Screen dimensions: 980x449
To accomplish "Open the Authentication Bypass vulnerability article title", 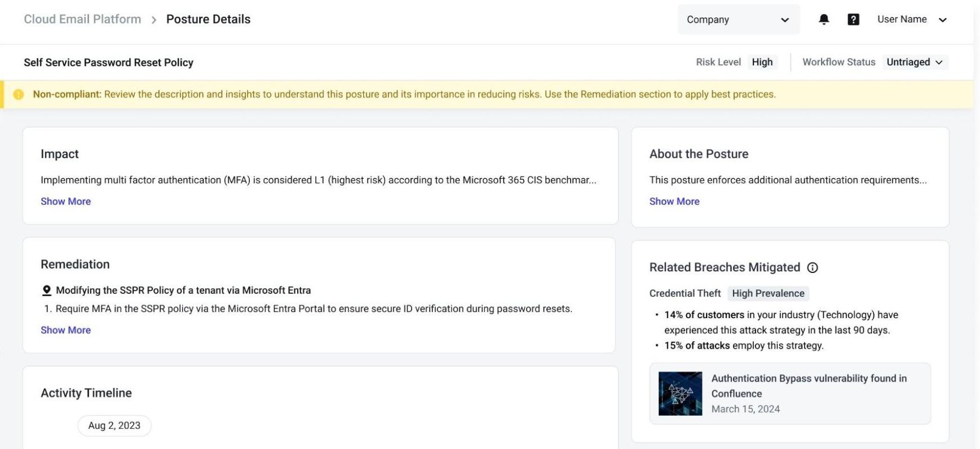I will [x=809, y=386].
